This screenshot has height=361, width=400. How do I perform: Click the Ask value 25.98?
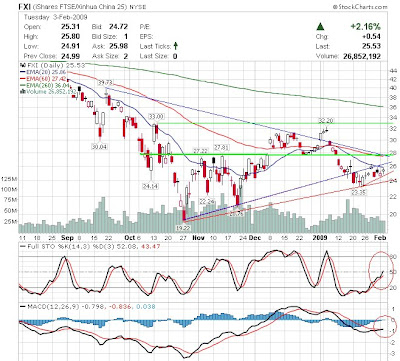(118, 46)
